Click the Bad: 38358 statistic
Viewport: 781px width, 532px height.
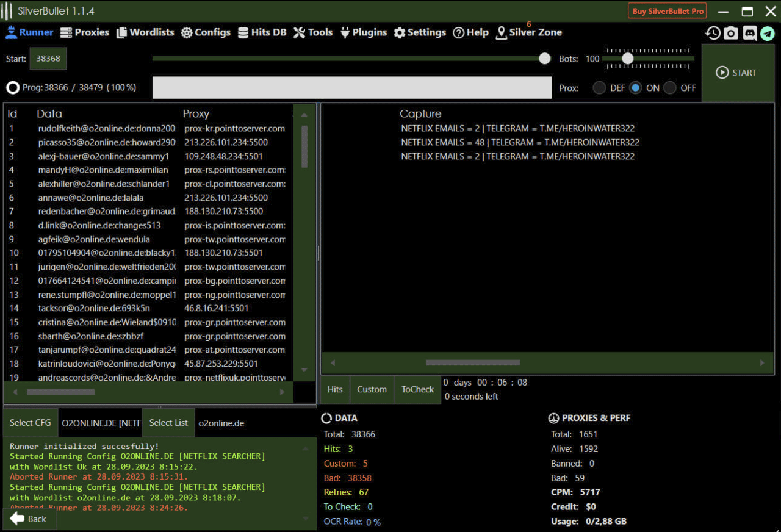tap(348, 478)
